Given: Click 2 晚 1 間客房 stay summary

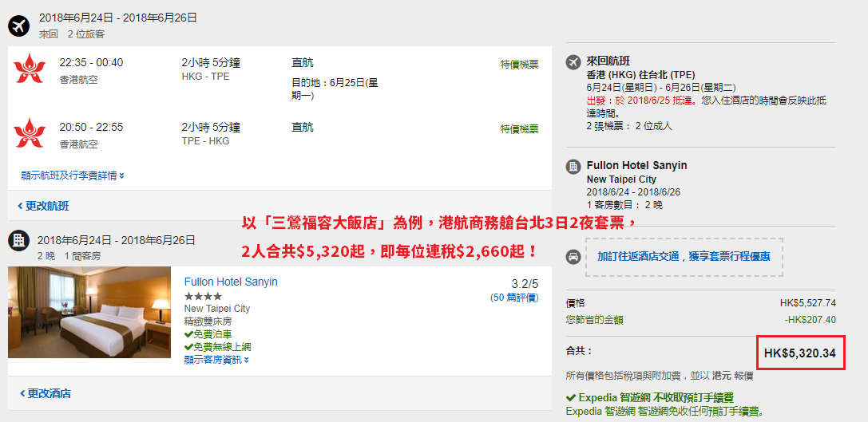Looking at the screenshot, I should coord(69,256).
